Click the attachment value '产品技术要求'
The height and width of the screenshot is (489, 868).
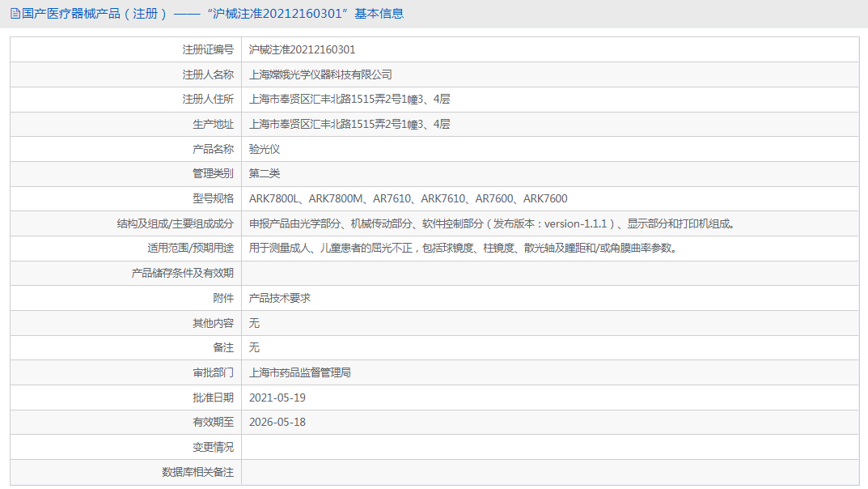[280, 298]
